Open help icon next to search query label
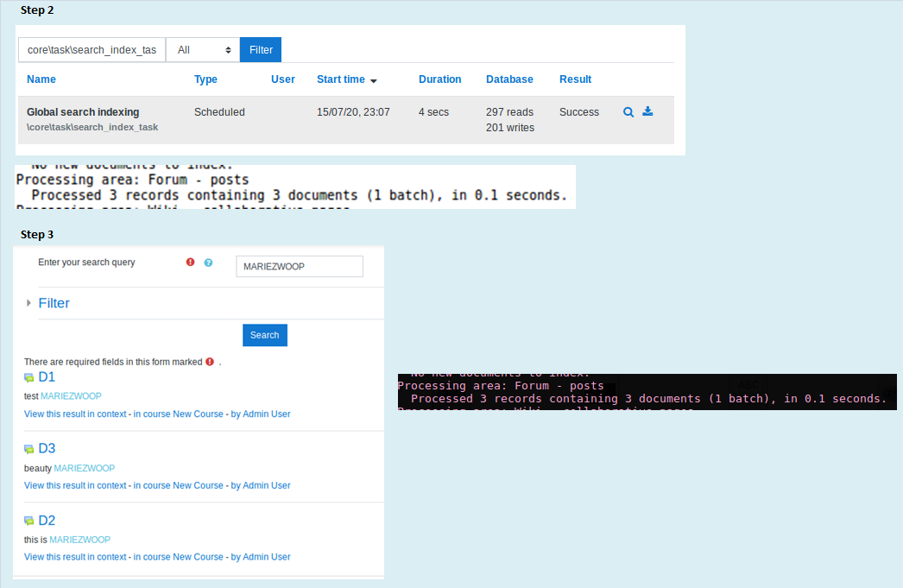 tap(208, 262)
